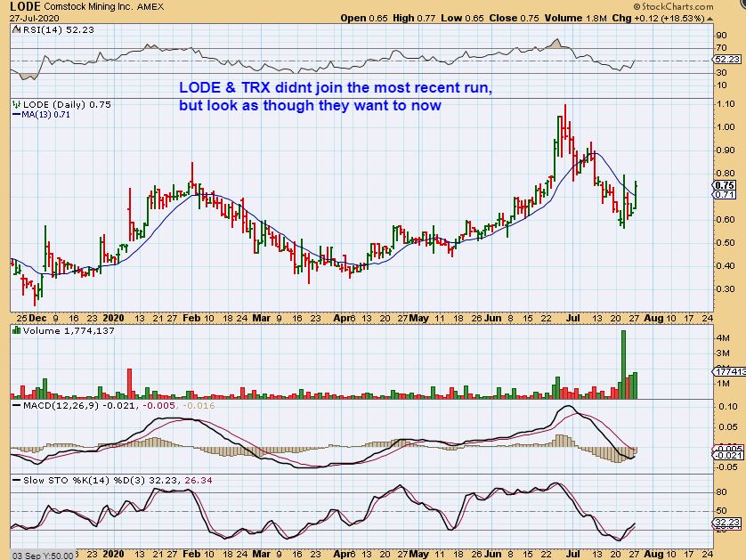Click the 52.23 RSI value tag on axis

[727, 60]
